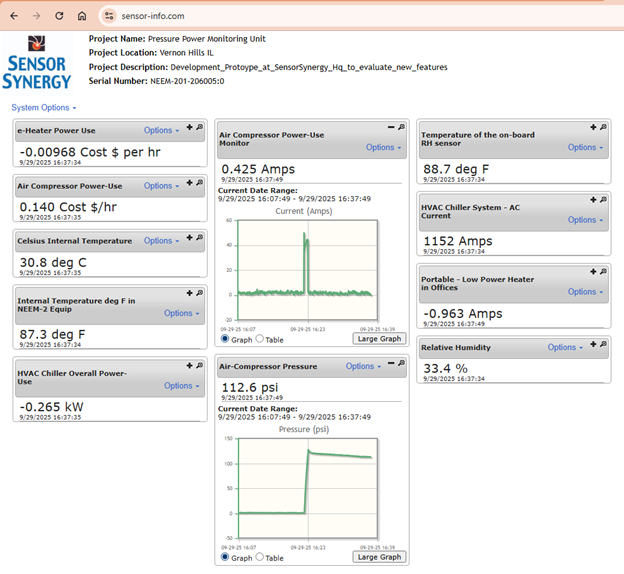Select Table radio under the Pressure chart
This screenshot has height=574, width=624.
[261, 557]
